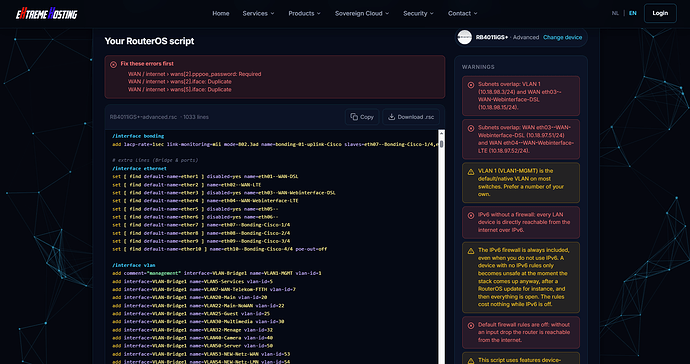Click the copy icon in Copy button
Viewport: 690px width, 364px height.
coord(354,117)
